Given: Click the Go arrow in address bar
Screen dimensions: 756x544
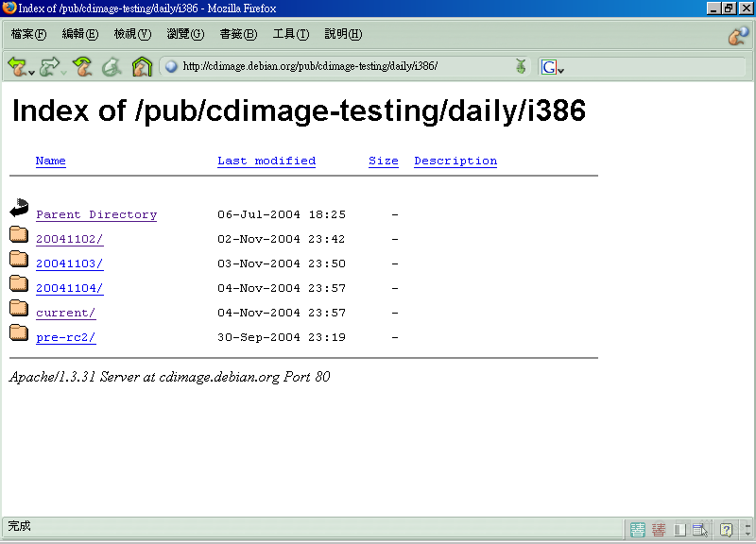Looking at the screenshot, I should (x=521, y=66).
